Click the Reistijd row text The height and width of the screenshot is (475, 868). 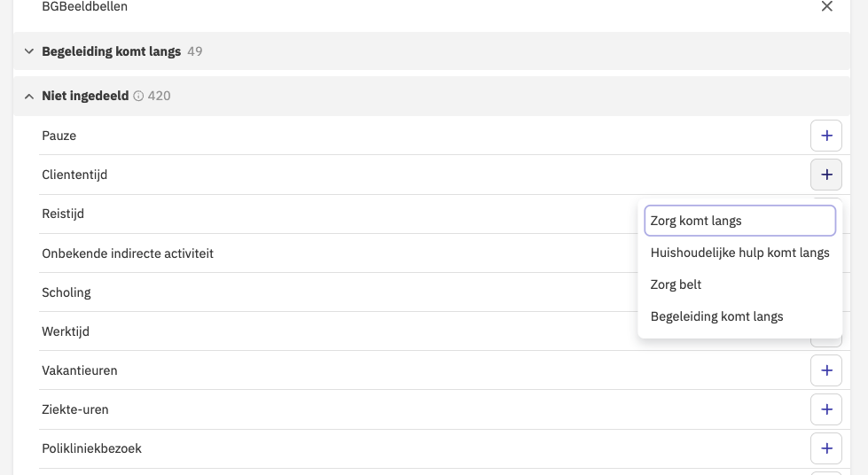coord(63,214)
